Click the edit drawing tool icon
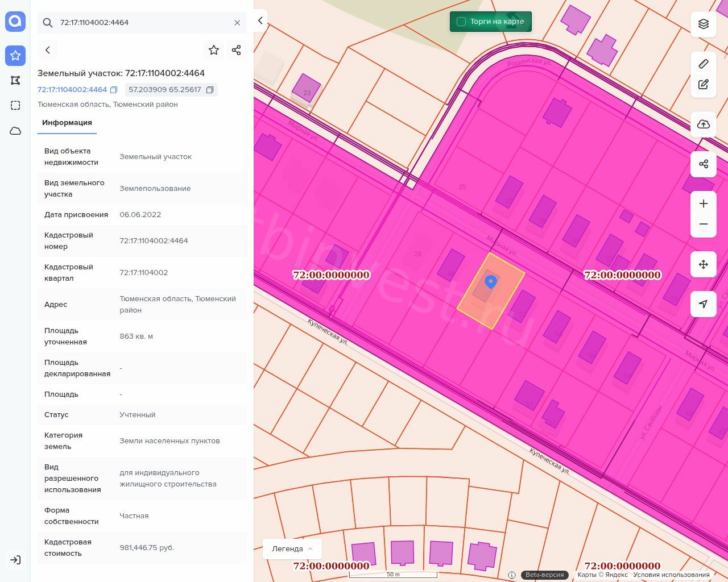The width and height of the screenshot is (728, 582). click(x=704, y=85)
